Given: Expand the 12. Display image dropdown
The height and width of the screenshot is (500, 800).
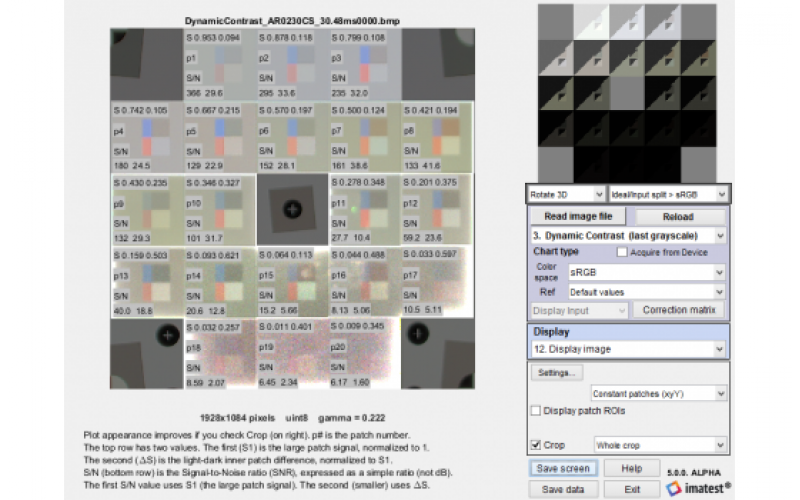Looking at the screenshot, I should 628,350.
